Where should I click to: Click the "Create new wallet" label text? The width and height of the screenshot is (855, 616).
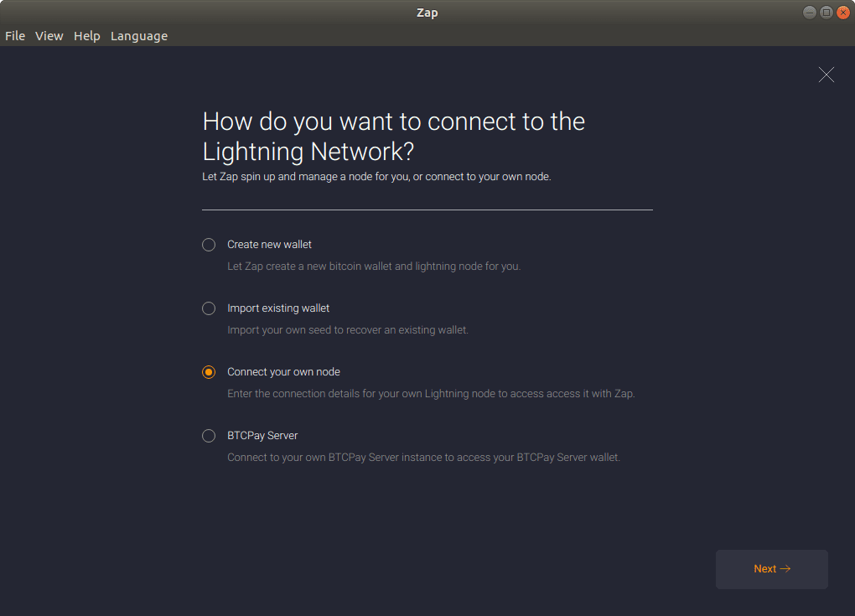[x=269, y=244]
